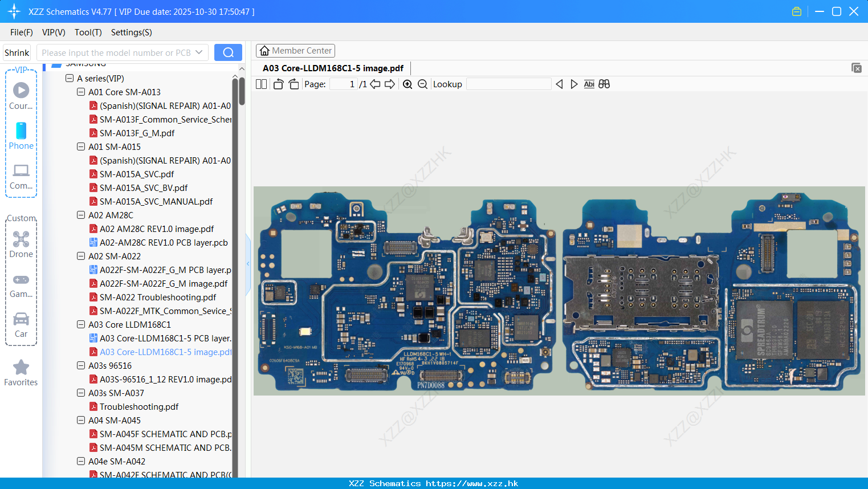Open A03S-96516_1_12 REV1.0 image.pdf
The image size is (868, 489).
click(x=161, y=379)
